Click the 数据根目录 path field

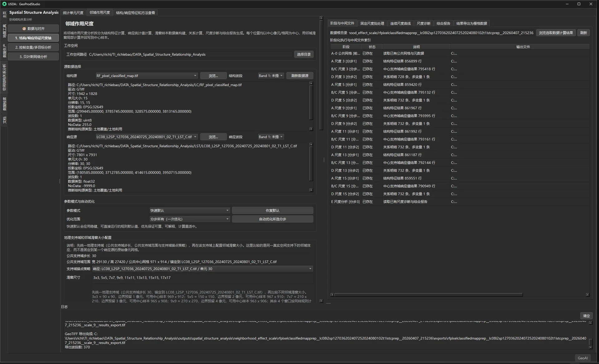[441, 33]
